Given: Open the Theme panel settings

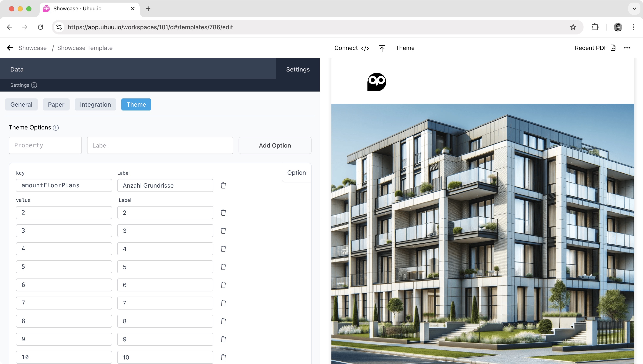Looking at the screenshot, I should coord(404,48).
